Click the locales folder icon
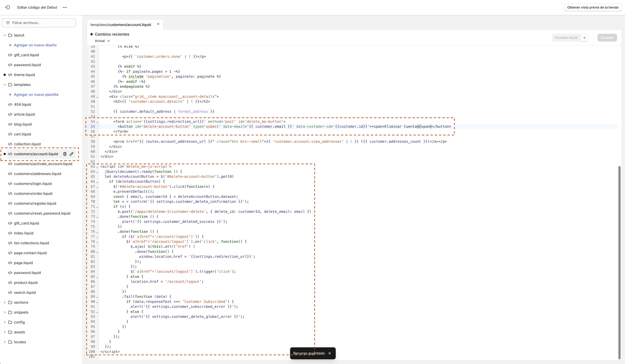625x364 pixels. tap(10, 342)
